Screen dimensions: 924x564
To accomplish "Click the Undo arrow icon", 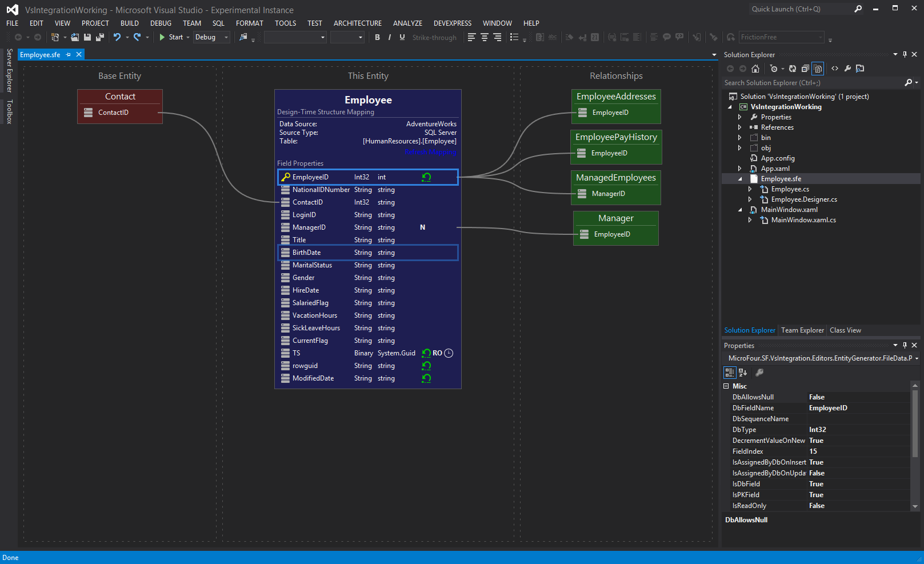I will coord(117,37).
